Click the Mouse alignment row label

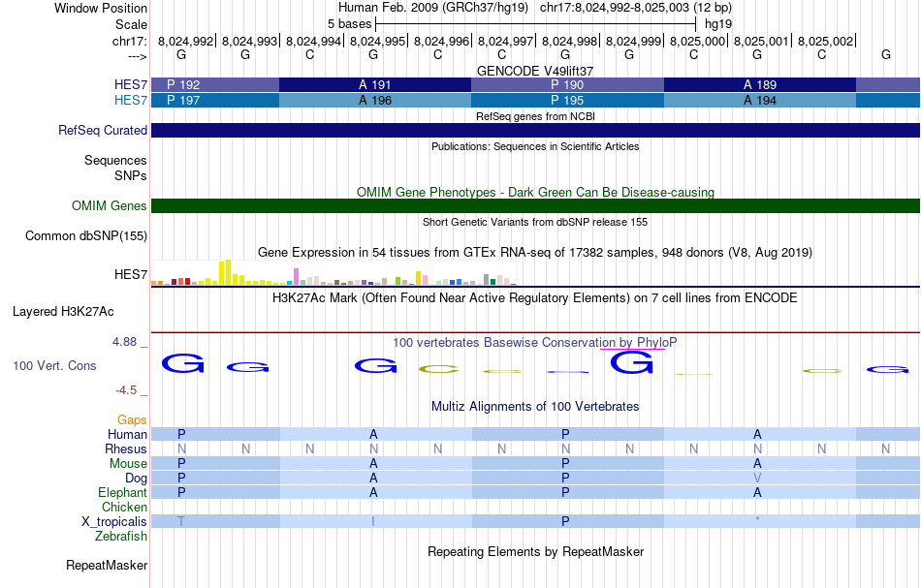(x=128, y=464)
